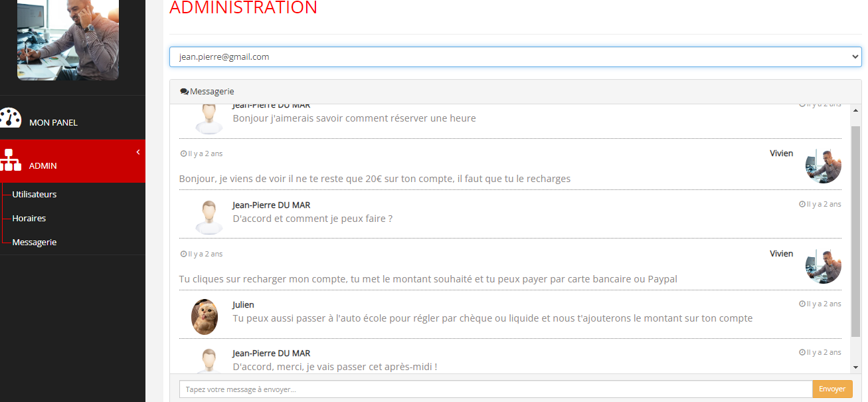Select a different account in the jean.pierre@gmail.com selector
Screen dimensions: 868x402
tap(515, 56)
